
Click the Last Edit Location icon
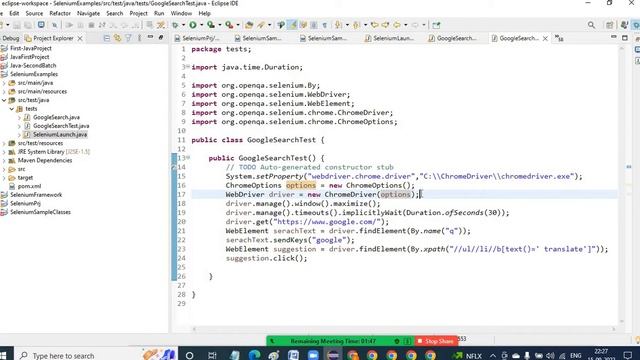(374, 25)
